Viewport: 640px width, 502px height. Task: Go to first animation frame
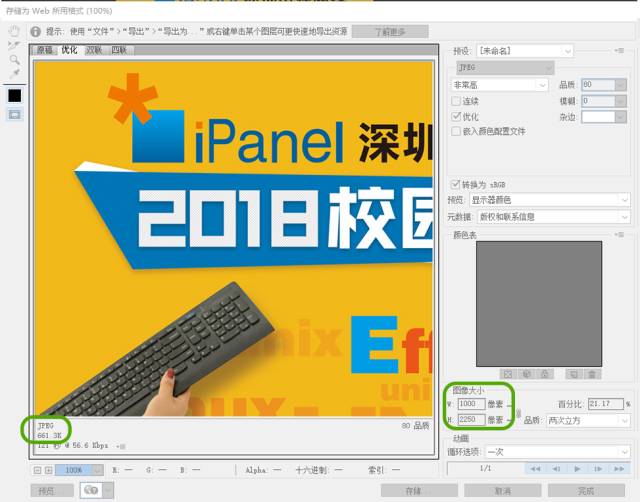click(x=535, y=469)
